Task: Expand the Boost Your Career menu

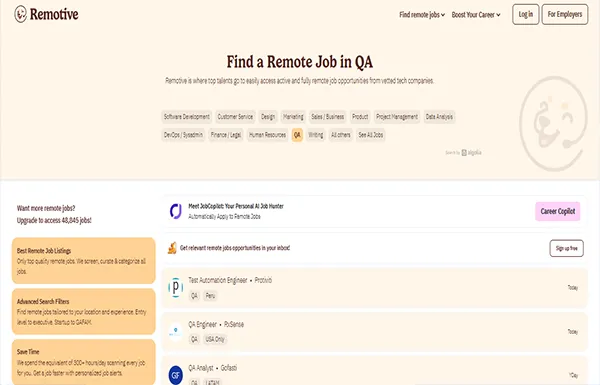Action: (x=476, y=15)
